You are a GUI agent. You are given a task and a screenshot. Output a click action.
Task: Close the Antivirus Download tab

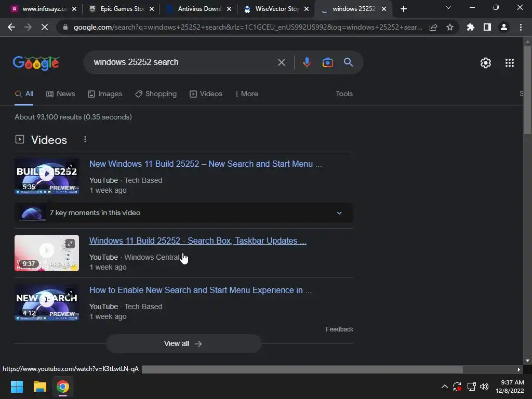[x=229, y=9]
